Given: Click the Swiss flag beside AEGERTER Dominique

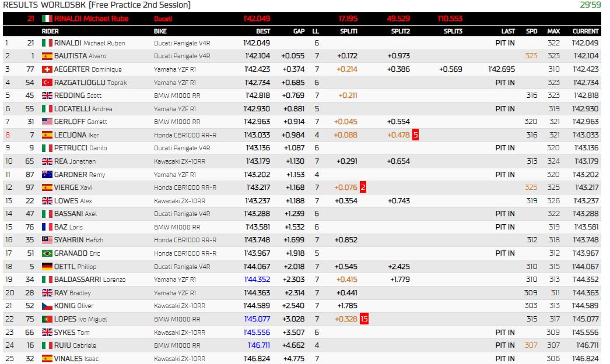Looking at the screenshot, I should pyautogui.click(x=47, y=69).
